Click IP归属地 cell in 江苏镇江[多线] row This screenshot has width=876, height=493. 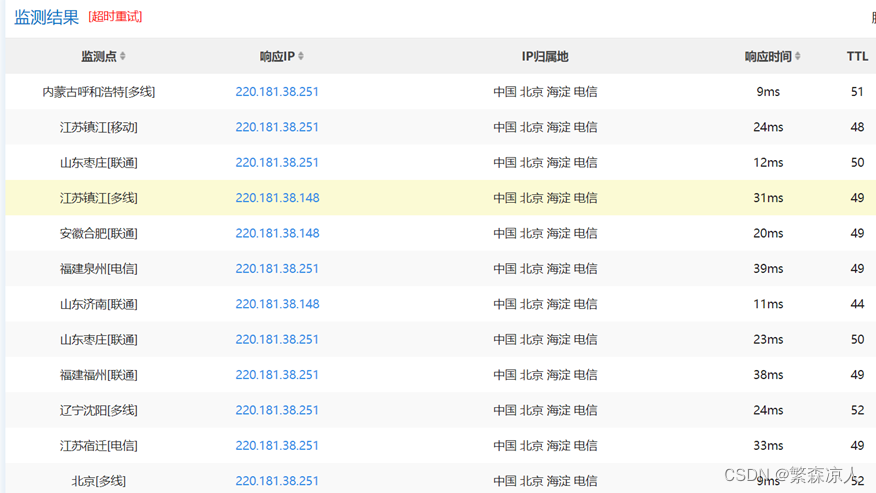[545, 198]
